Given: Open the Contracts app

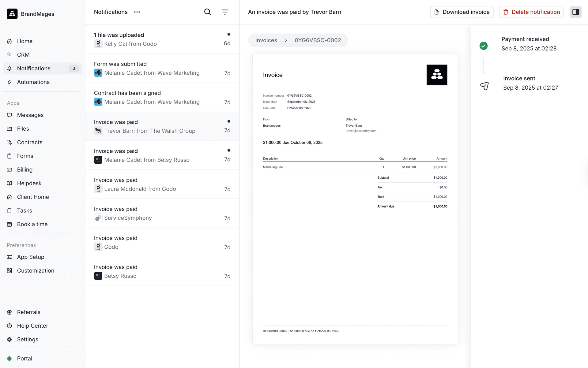Looking at the screenshot, I should [x=29, y=142].
